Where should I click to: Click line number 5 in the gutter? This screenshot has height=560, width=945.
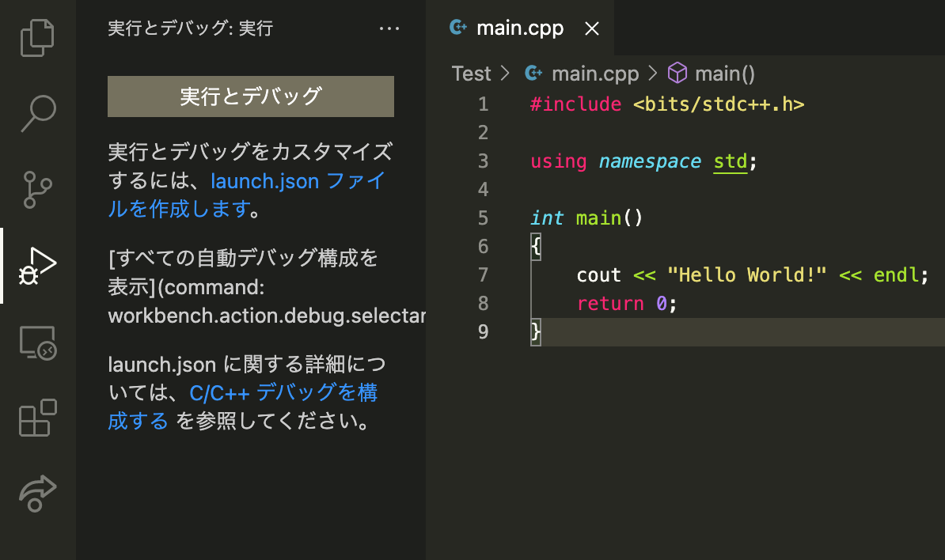[x=484, y=218]
